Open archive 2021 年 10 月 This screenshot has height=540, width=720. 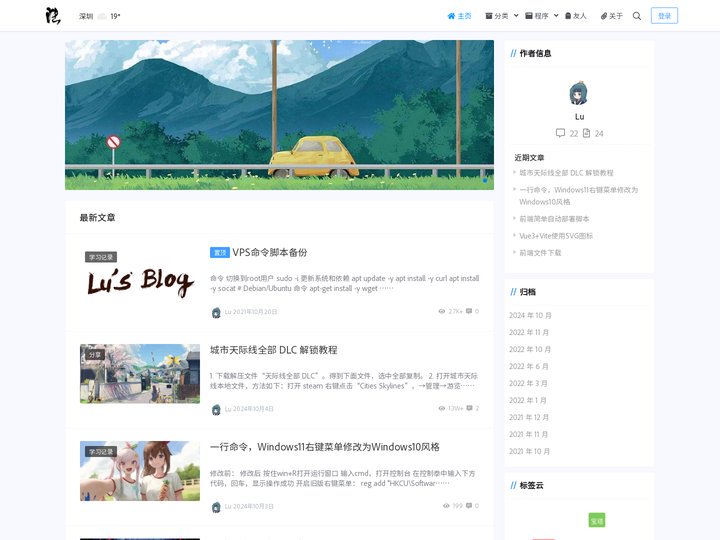pyautogui.click(x=529, y=451)
